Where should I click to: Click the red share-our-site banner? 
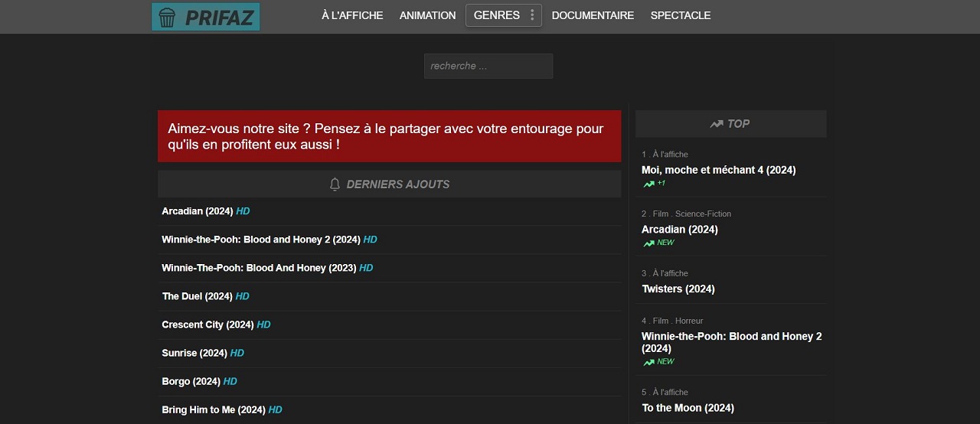[x=389, y=136]
